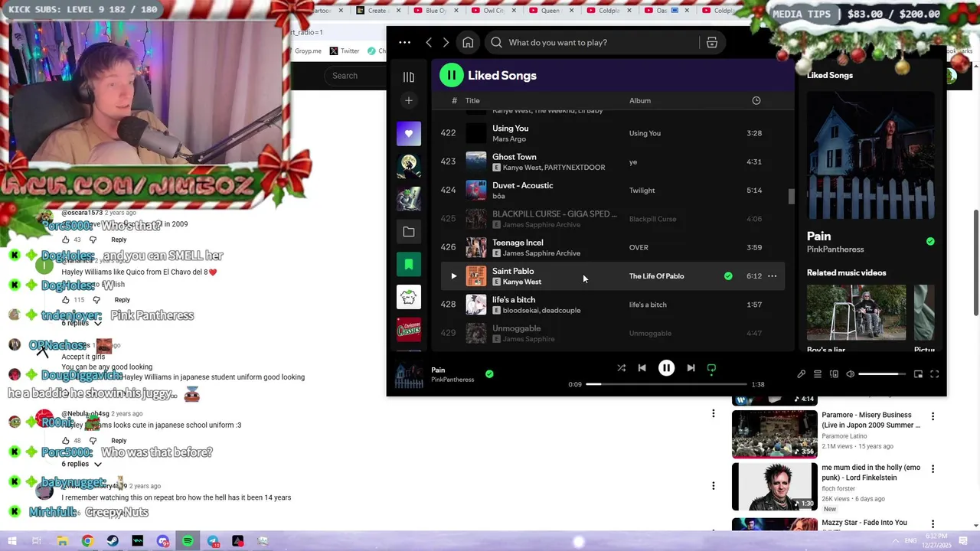Toggle liked checkmark beside Pain in player bar
The image size is (980, 551).
(489, 374)
